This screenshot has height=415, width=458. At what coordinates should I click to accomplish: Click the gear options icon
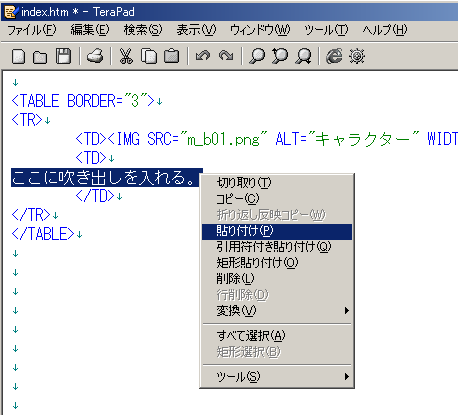[x=357, y=56]
